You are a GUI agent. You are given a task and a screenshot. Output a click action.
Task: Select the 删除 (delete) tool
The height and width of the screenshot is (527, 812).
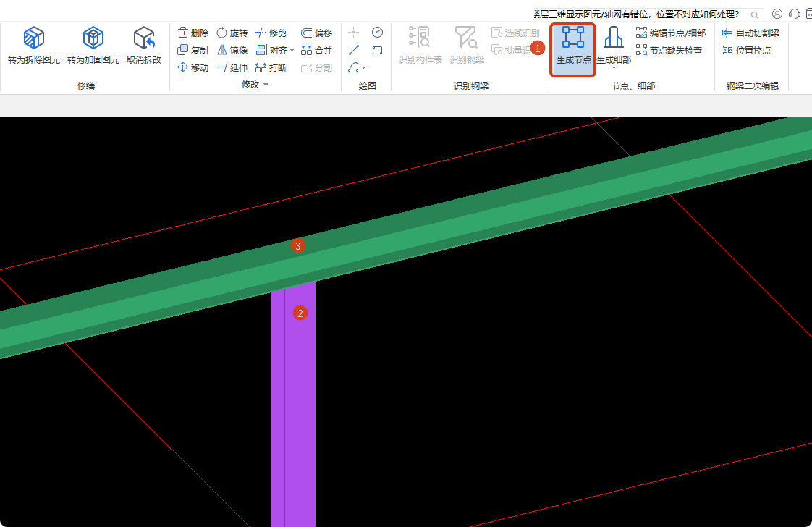(x=193, y=33)
